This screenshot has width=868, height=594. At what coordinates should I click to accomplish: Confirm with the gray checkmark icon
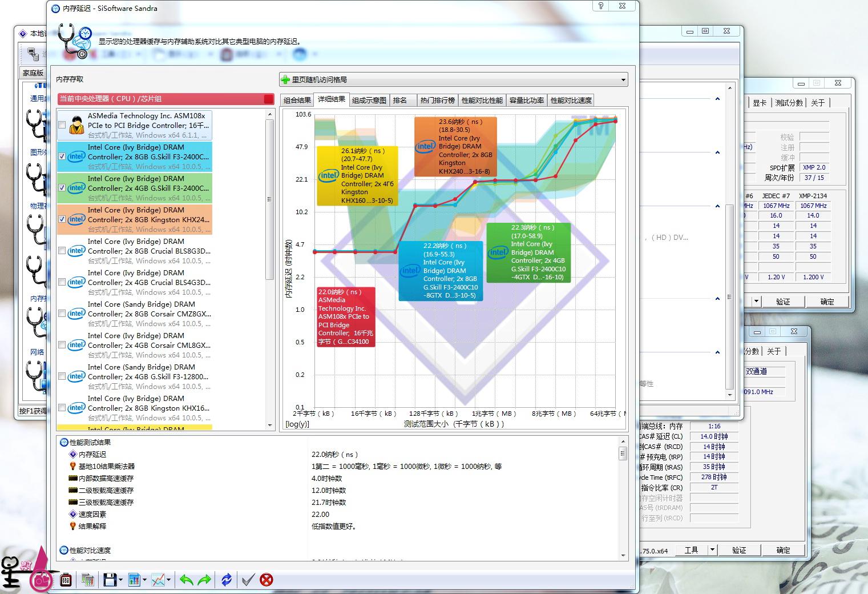click(x=248, y=580)
